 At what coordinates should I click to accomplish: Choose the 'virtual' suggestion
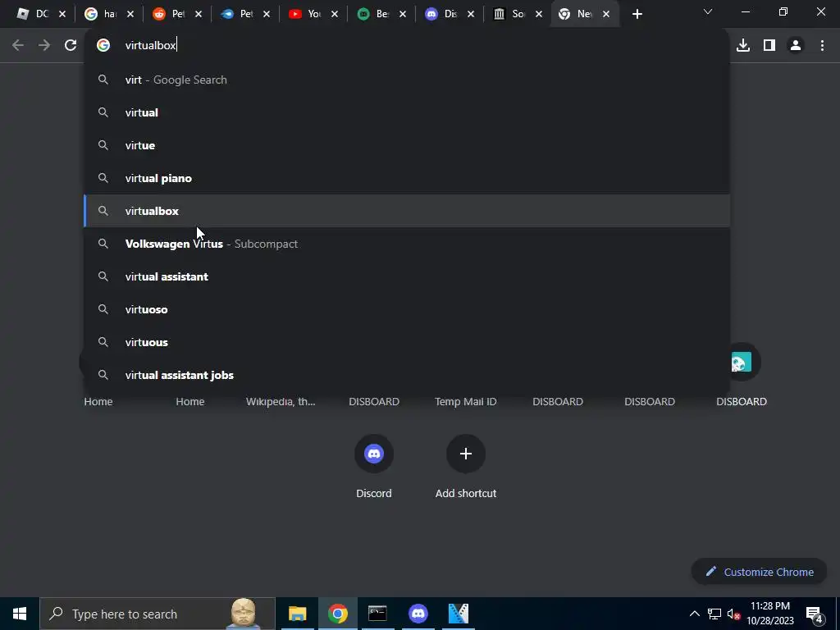[x=407, y=112]
